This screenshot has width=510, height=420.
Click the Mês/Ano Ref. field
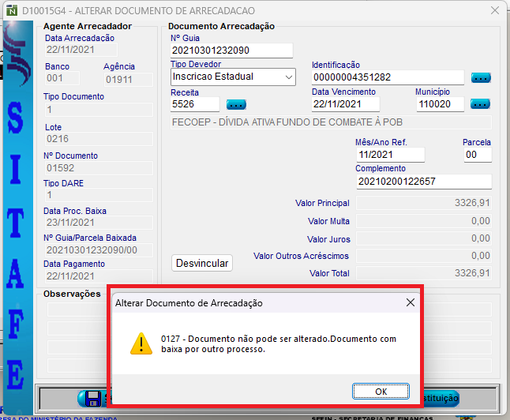pyautogui.click(x=390, y=155)
